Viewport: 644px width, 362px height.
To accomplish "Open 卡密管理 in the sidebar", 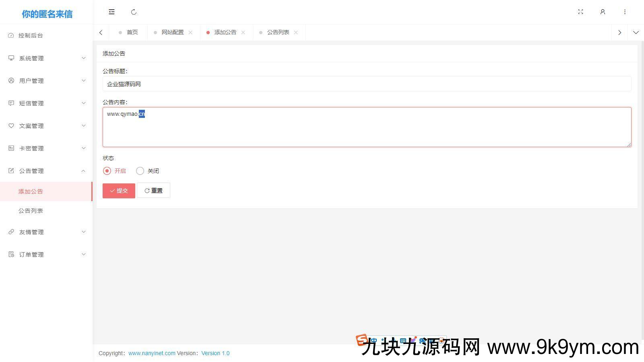I will 31,148.
